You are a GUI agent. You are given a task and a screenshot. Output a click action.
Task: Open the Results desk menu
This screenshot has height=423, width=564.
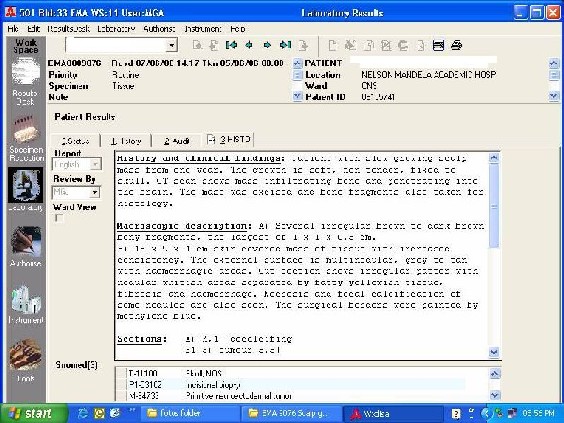pos(68,29)
